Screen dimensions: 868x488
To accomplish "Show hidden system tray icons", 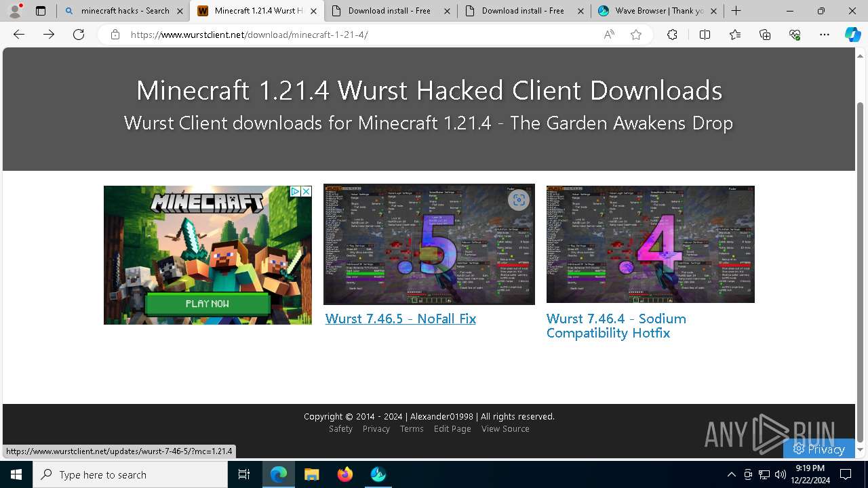I will pos(731,474).
